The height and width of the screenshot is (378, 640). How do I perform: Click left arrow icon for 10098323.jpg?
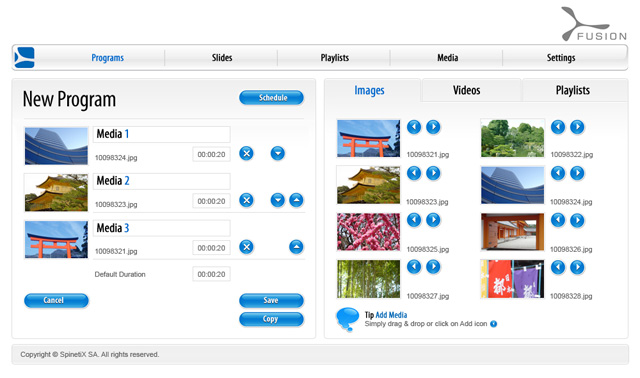point(414,173)
